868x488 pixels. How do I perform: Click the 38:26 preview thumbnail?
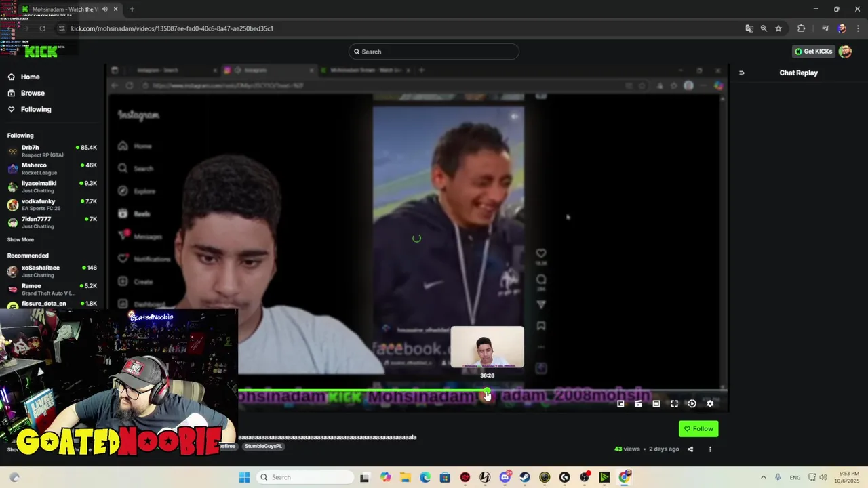click(487, 347)
